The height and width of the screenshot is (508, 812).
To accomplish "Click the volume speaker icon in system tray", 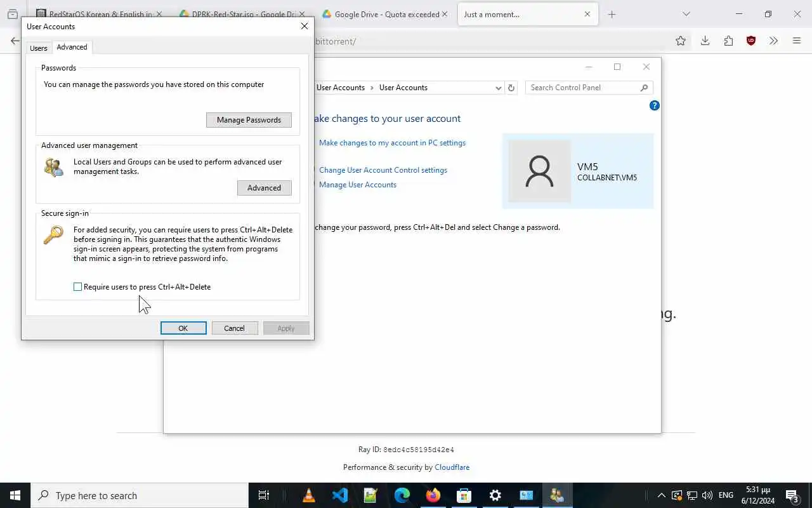I will 707,495.
